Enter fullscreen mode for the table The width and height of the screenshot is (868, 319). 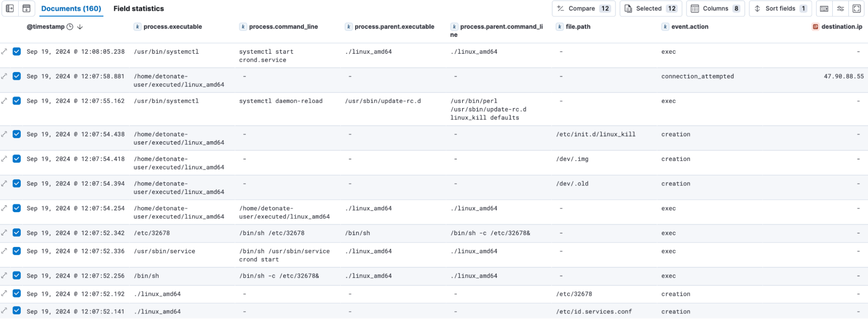(857, 9)
